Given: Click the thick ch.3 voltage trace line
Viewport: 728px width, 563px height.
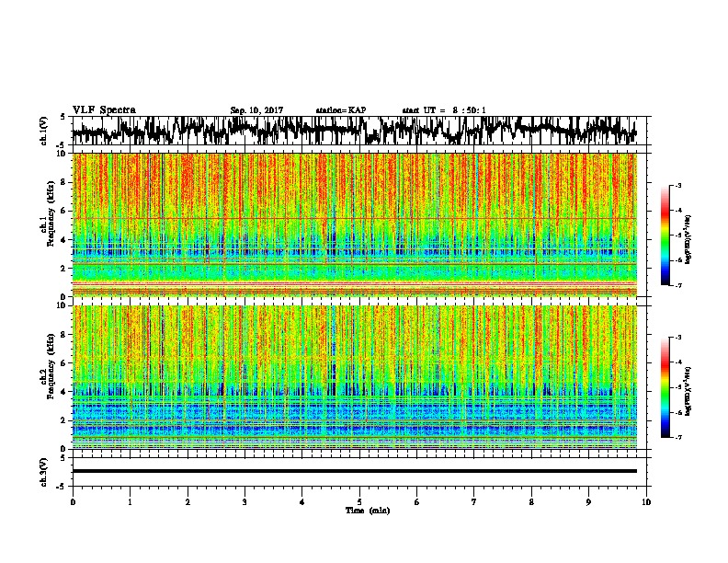Looking at the screenshot, I should point(355,471).
